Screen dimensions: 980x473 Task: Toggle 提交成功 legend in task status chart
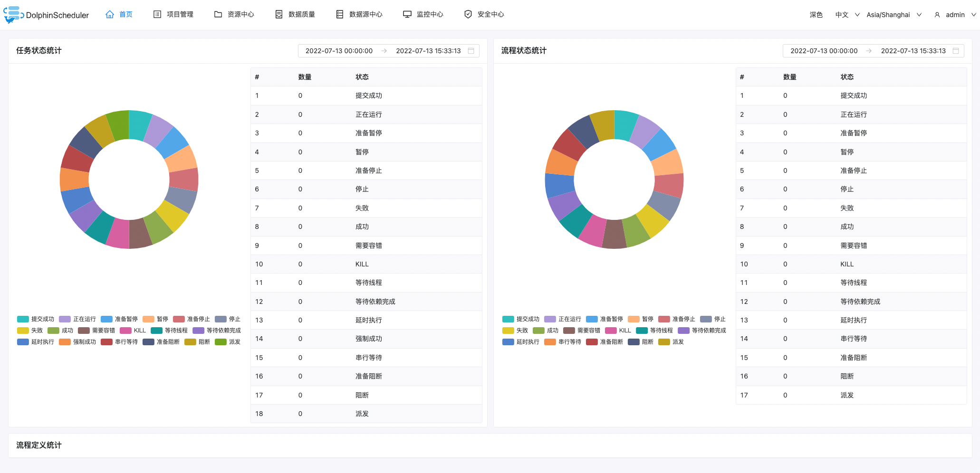pos(36,319)
